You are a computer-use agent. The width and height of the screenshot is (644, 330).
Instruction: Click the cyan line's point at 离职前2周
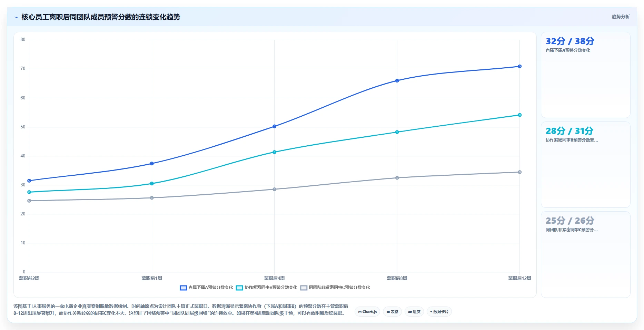click(x=29, y=192)
